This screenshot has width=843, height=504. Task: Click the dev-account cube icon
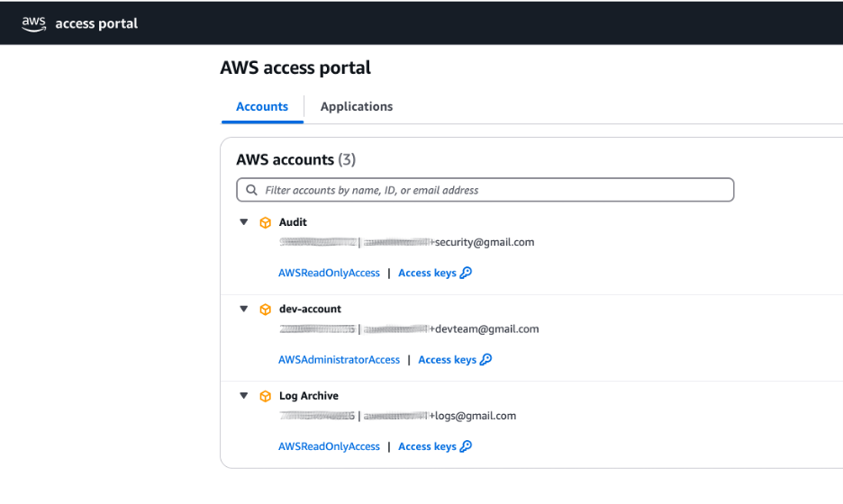click(x=265, y=310)
